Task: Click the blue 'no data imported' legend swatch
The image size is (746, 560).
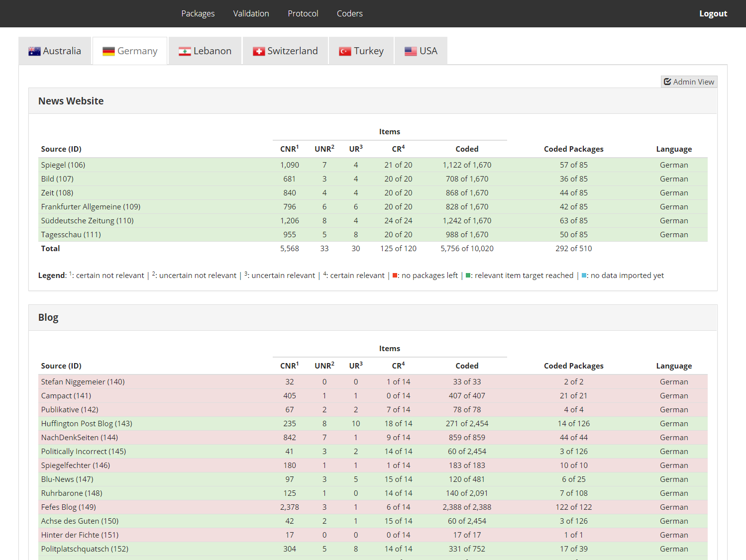Action: point(584,276)
